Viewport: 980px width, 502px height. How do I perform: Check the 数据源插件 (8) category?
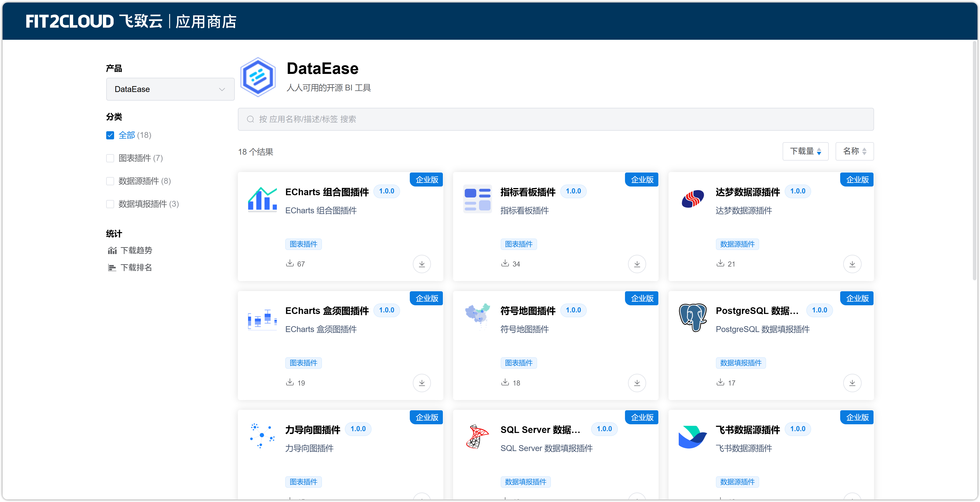click(110, 181)
